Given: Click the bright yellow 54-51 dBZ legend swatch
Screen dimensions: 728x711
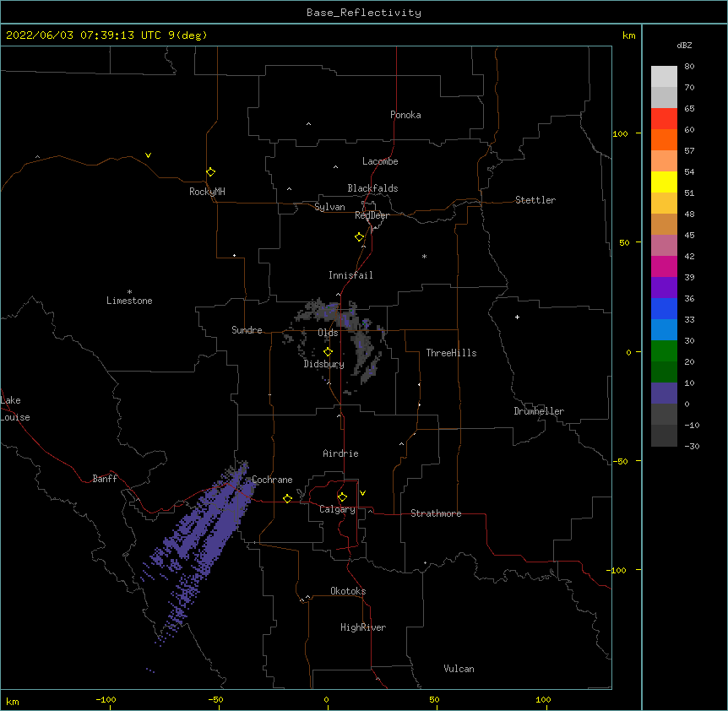Looking at the screenshot, I should coord(664,182).
